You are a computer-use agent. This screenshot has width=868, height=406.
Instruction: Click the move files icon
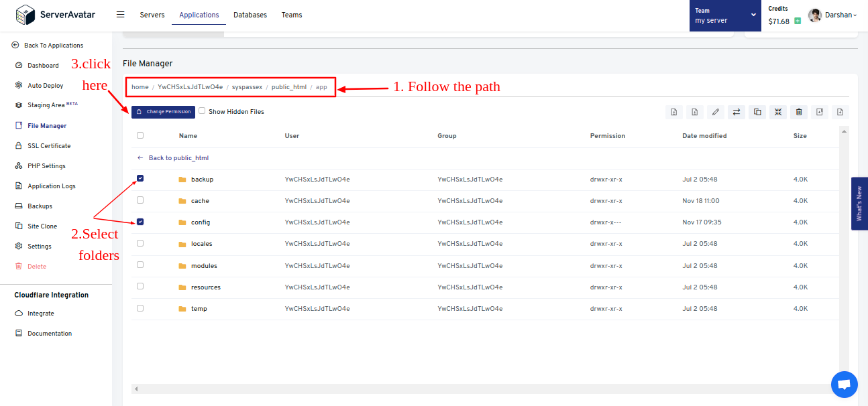tap(736, 112)
